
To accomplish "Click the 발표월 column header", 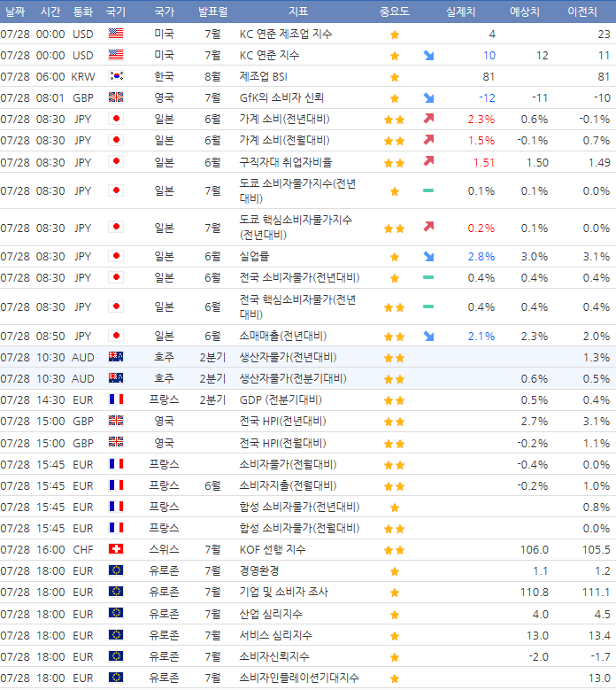I will [212, 12].
